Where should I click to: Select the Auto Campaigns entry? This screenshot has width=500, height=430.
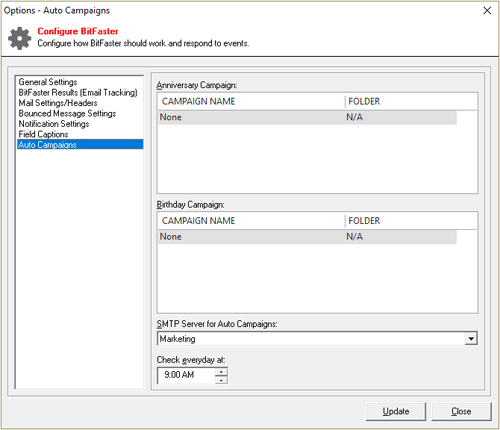tap(80, 144)
